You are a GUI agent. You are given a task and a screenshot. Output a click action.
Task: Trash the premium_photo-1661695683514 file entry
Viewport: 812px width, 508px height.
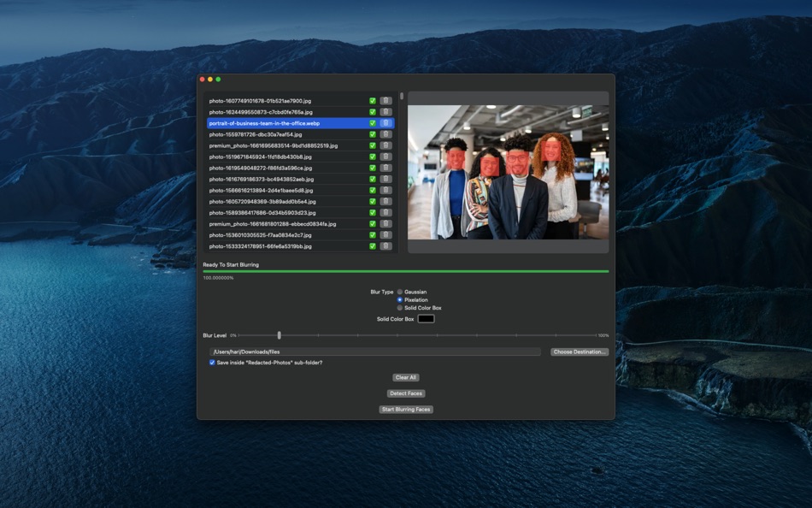[x=385, y=145]
